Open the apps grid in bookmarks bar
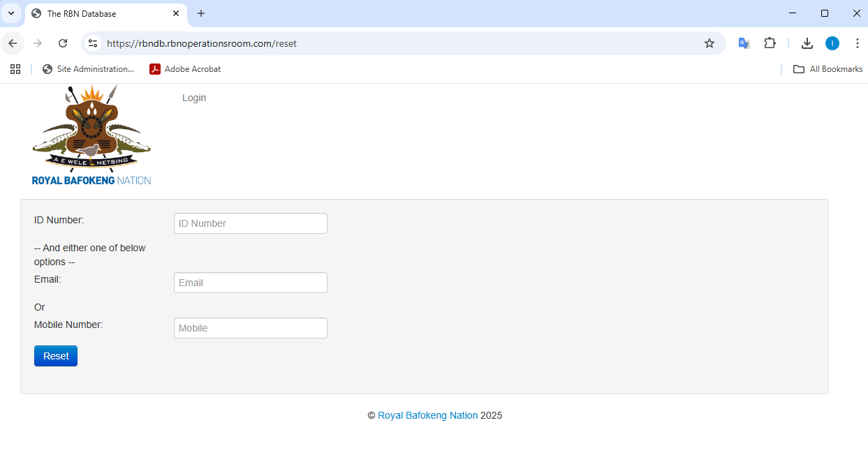The height and width of the screenshot is (462, 868). (15, 69)
